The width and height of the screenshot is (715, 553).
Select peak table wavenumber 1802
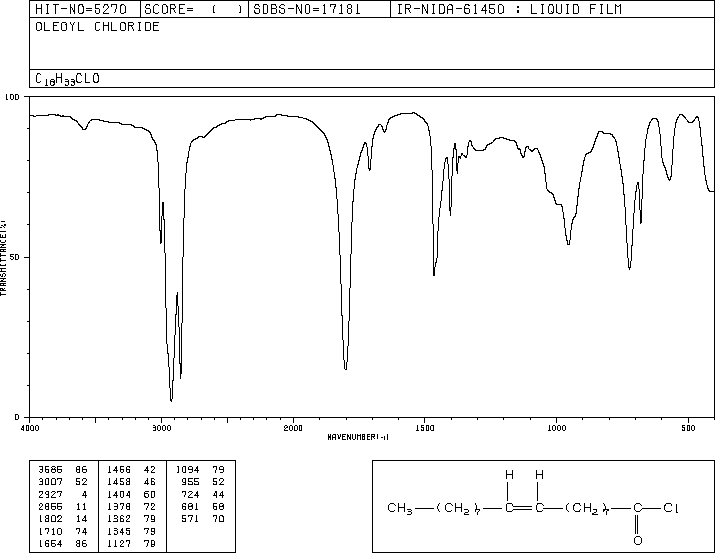[x=51, y=519]
